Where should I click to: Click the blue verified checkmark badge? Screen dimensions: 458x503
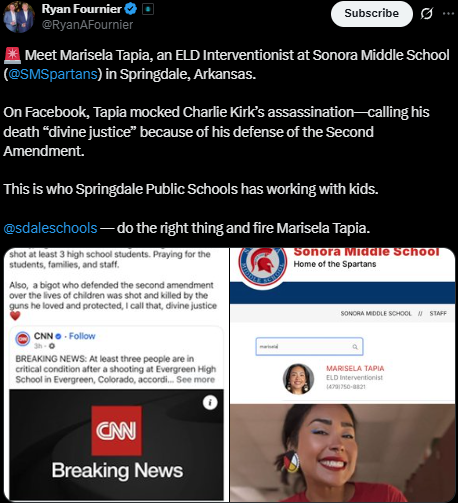[131, 9]
